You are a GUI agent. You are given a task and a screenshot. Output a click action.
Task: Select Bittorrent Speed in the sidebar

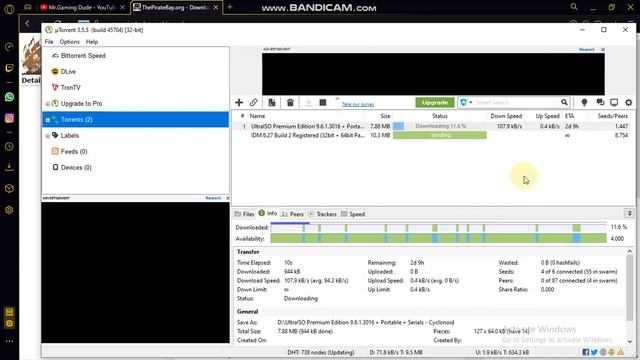83,56
